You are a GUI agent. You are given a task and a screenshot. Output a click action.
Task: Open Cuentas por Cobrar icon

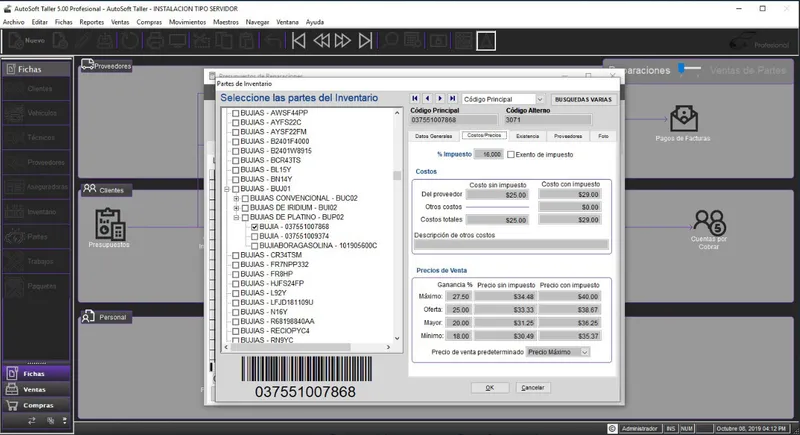pos(709,222)
